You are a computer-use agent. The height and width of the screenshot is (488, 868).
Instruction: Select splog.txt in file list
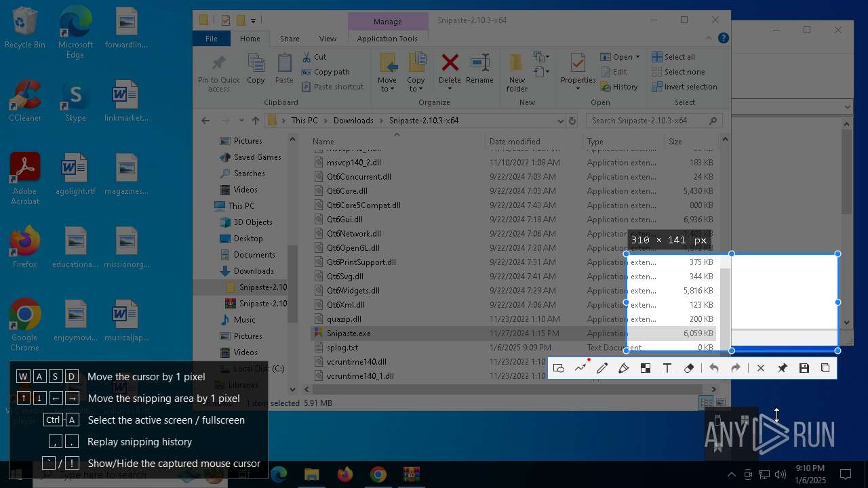coord(342,348)
